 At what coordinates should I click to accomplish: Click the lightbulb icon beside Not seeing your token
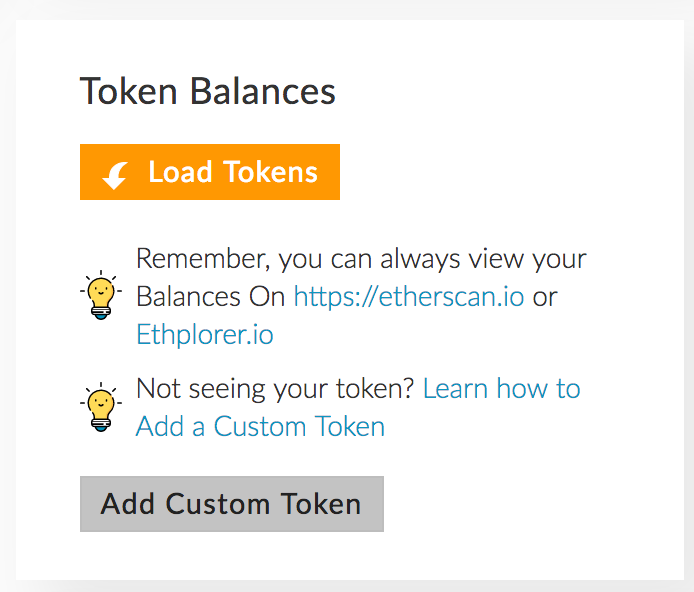coord(100,407)
